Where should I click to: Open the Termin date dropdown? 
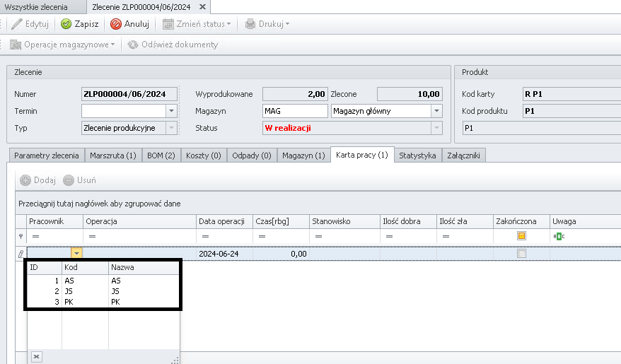pos(170,111)
